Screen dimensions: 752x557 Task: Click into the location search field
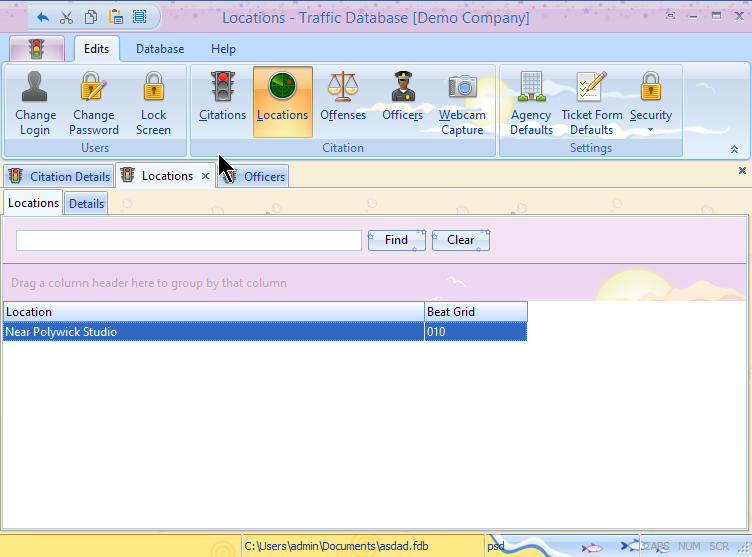(x=189, y=240)
